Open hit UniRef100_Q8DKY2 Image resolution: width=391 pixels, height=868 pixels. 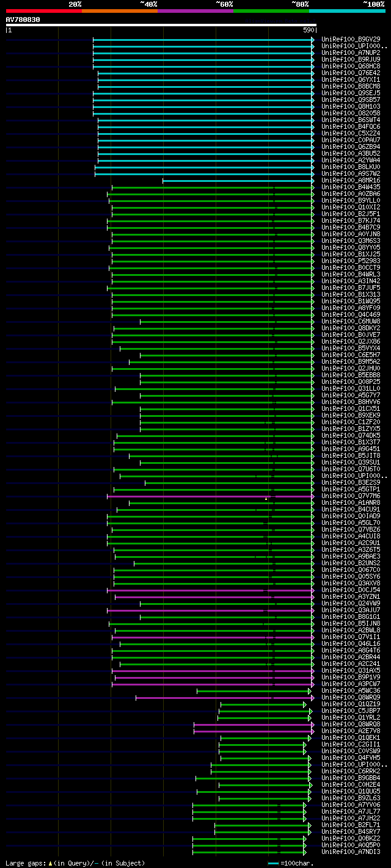(351, 328)
